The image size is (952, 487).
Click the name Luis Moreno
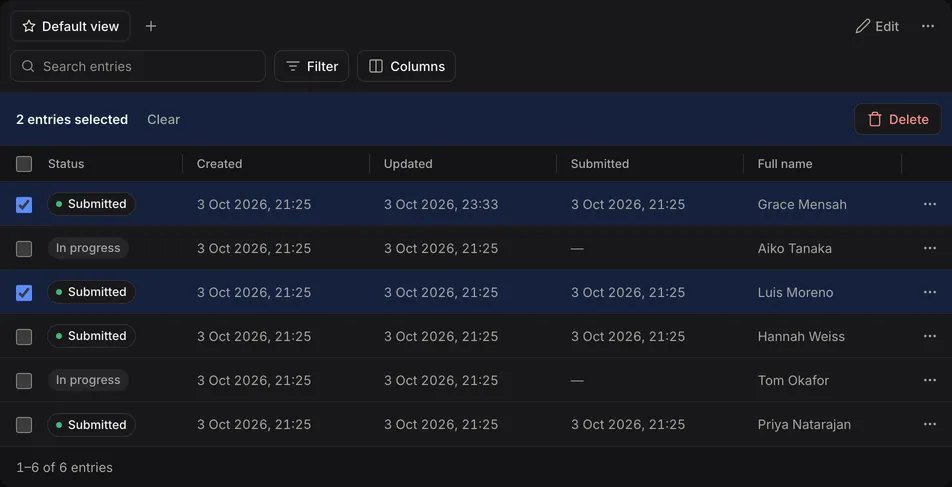(x=795, y=293)
